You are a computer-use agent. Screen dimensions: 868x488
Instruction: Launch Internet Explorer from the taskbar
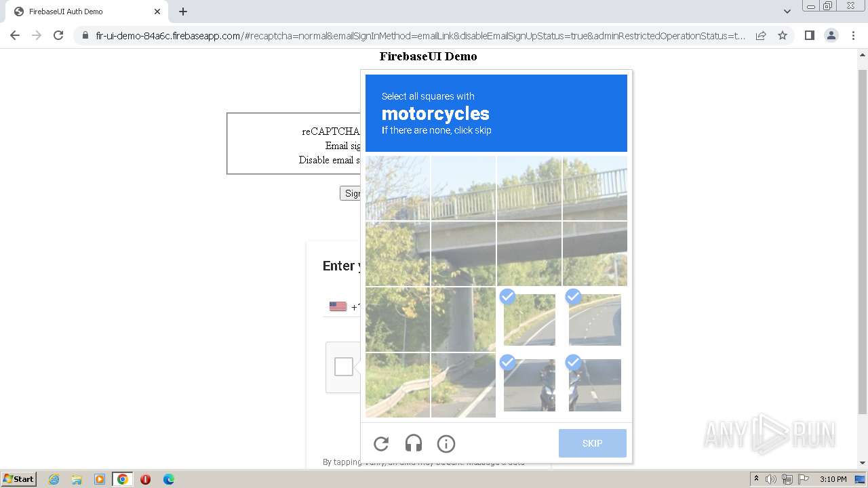54,479
